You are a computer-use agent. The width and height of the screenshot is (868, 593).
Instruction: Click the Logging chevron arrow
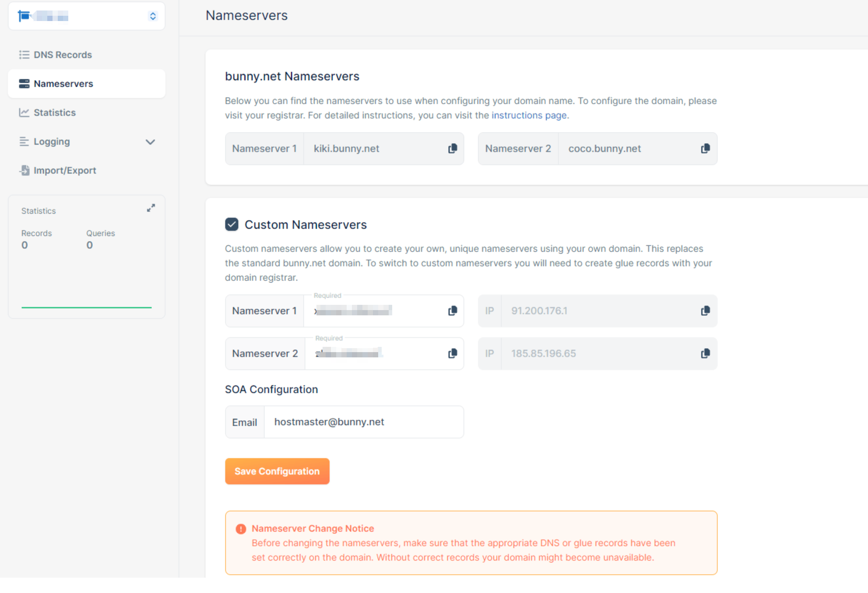(x=150, y=142)
